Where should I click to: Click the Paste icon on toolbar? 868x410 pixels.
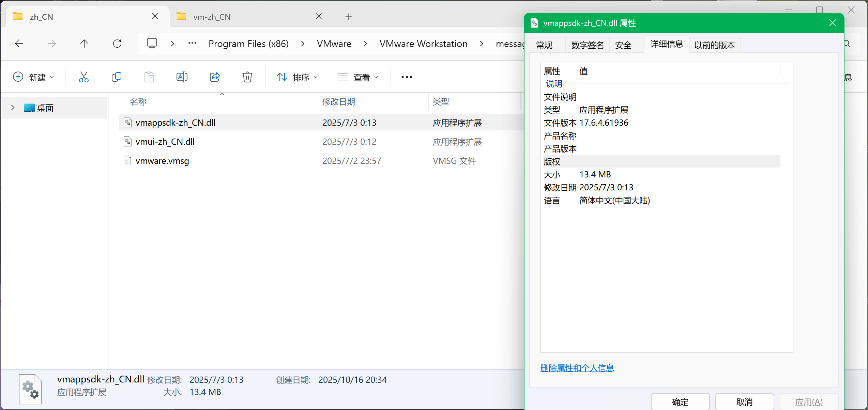click(149, 77)
